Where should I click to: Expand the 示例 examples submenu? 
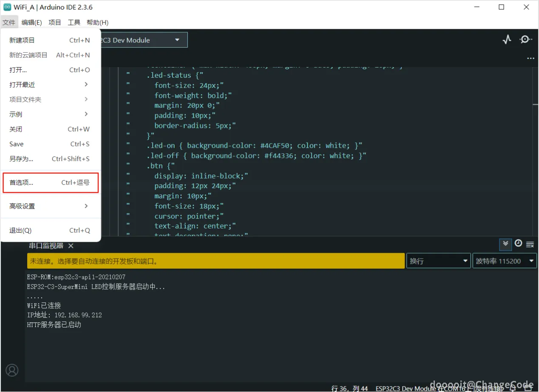(x=51, y=114)
